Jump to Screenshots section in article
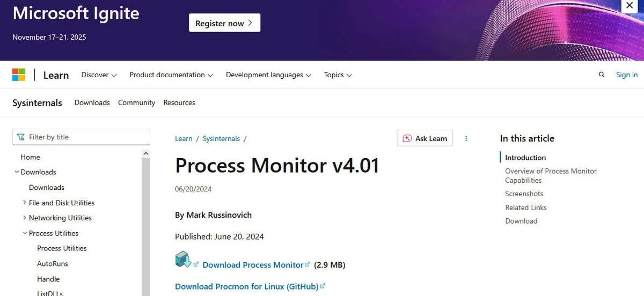Viewport: 644px width, 296px height. pos(524,194)
